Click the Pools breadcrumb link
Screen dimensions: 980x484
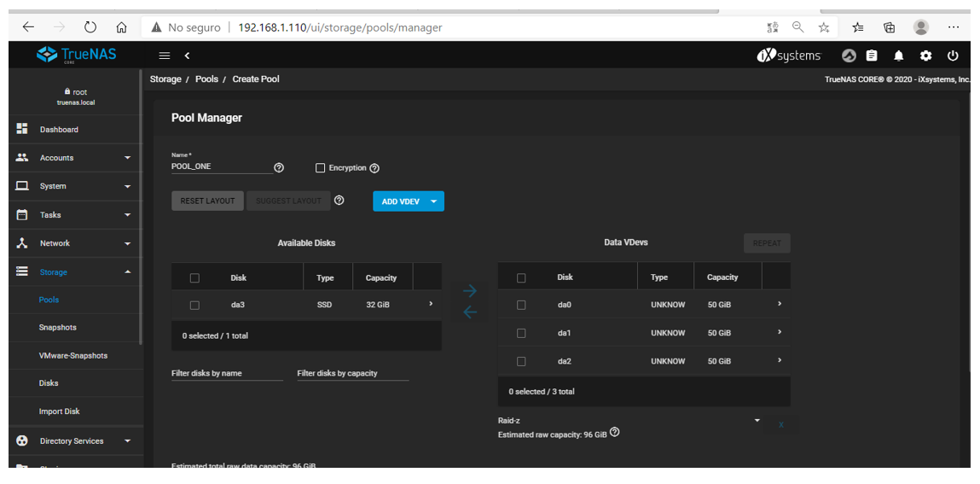tap(207, 79)
